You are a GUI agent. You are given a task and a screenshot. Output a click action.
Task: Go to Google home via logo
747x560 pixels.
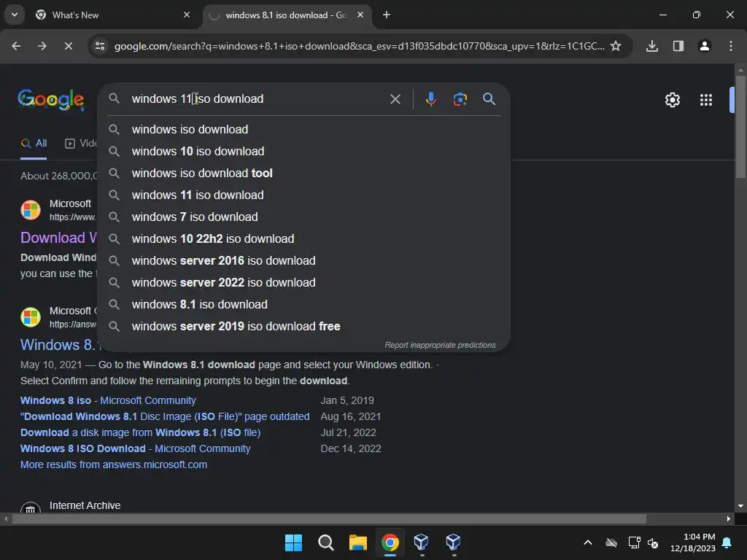(51, 99)
